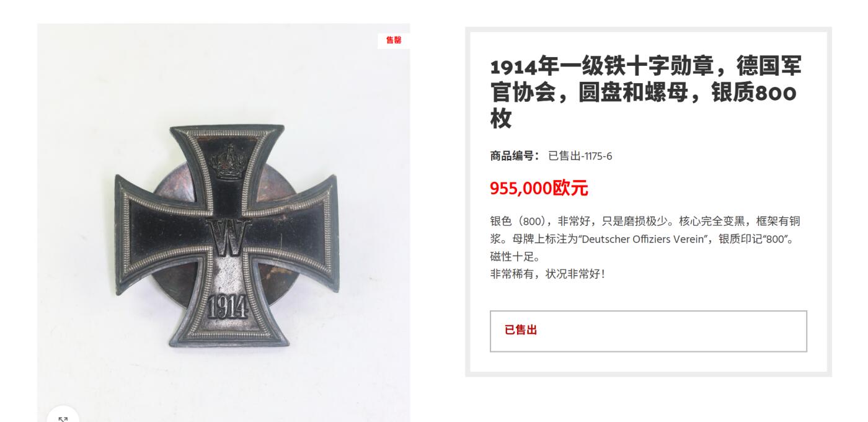Viewport: 868px width, 422px height.
Task: Click the red 已售出 label text
Action: [x=521, y=330]
